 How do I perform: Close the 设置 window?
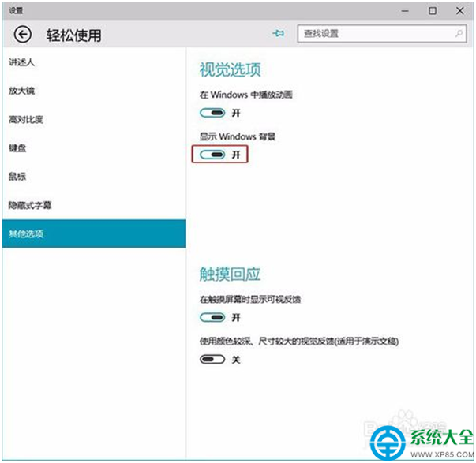460,11
